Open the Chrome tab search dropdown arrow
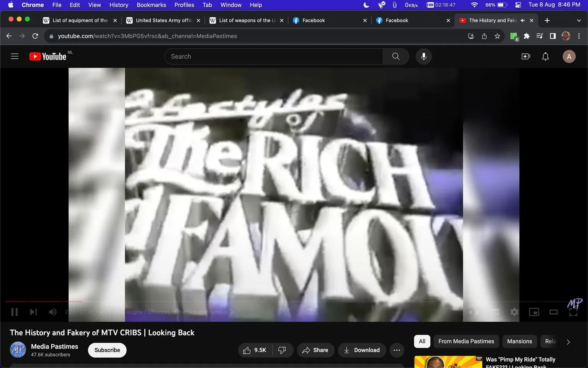 click(x=578, y=20)
